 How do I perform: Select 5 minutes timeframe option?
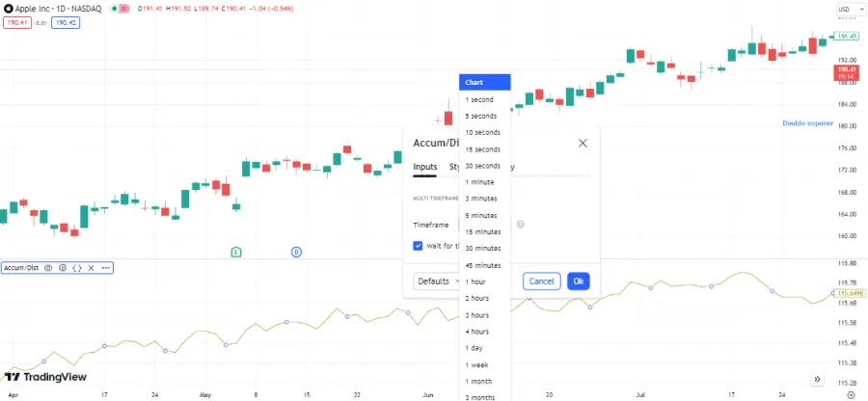(x=485, y=215)
